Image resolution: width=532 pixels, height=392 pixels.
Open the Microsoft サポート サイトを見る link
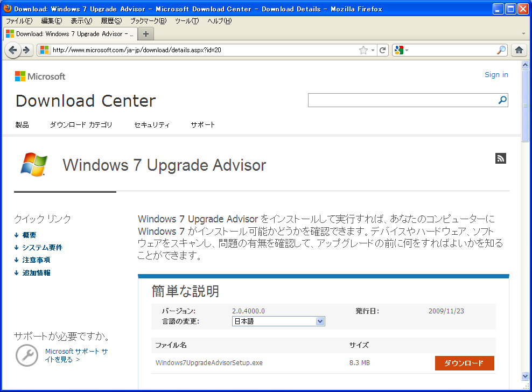76,355
